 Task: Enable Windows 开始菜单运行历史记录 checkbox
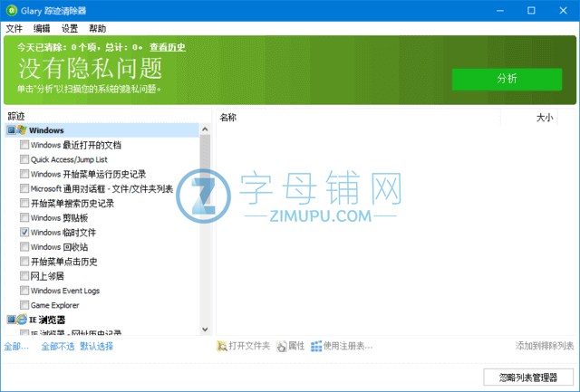[24, 174]
